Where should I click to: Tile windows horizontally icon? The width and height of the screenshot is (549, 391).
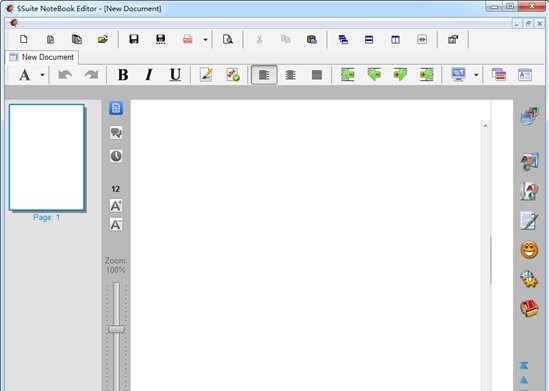tap(369, 40)
